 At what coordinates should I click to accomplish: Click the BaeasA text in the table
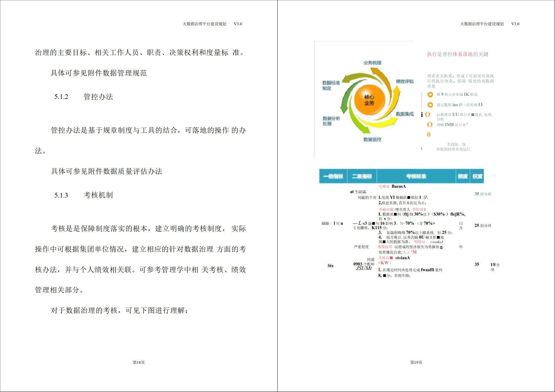coord(399,186)
